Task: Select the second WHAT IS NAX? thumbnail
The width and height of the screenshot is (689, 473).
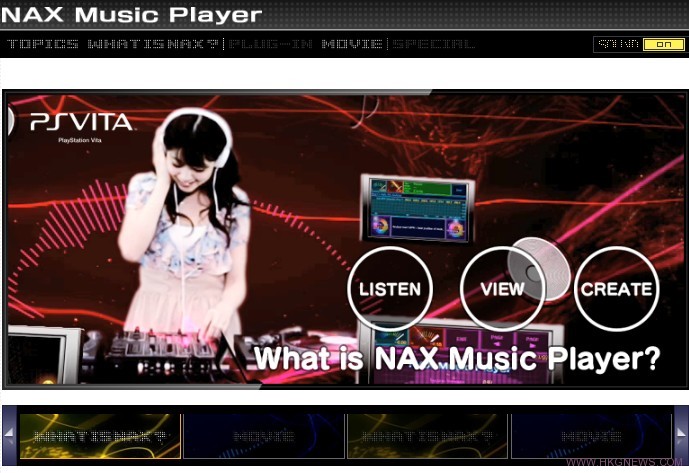Action: [x=427, y=436]
